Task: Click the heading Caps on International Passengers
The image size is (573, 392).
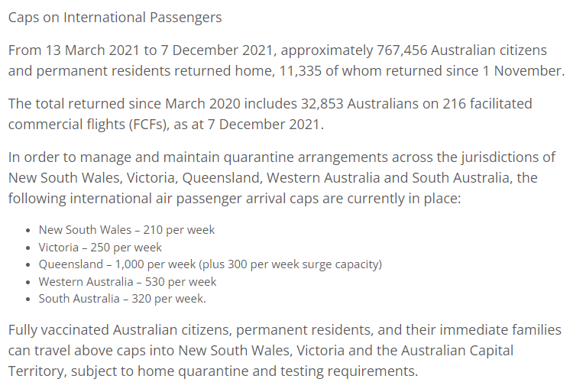Action: point(115,18)
